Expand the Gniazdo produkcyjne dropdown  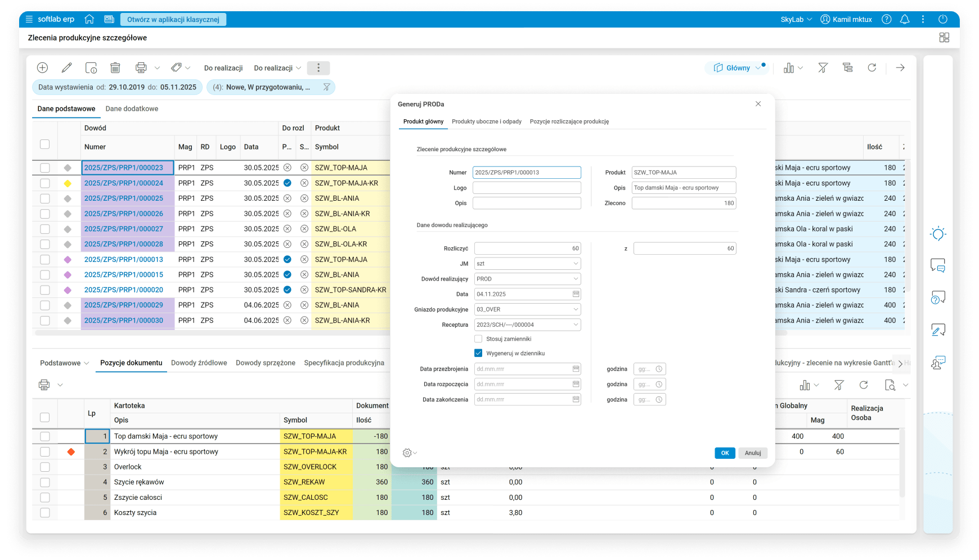[x=576, y=309]
